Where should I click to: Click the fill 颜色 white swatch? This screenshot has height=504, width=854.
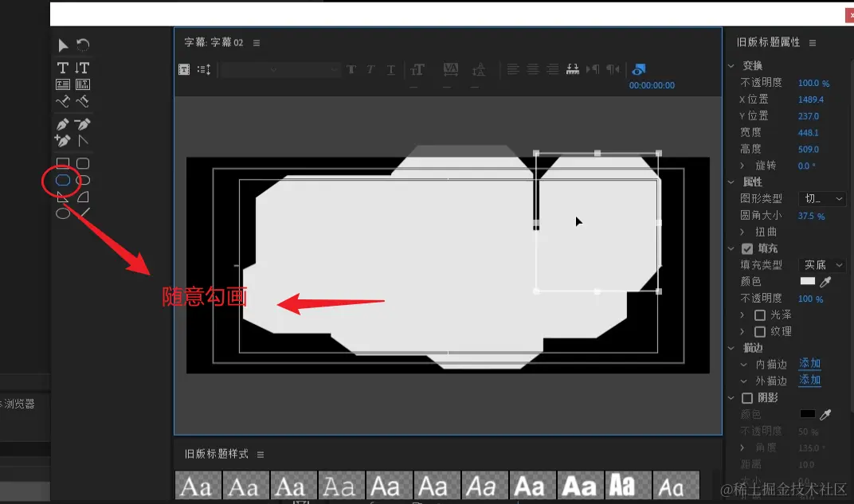pyautogui.click(x=807, y=281)
